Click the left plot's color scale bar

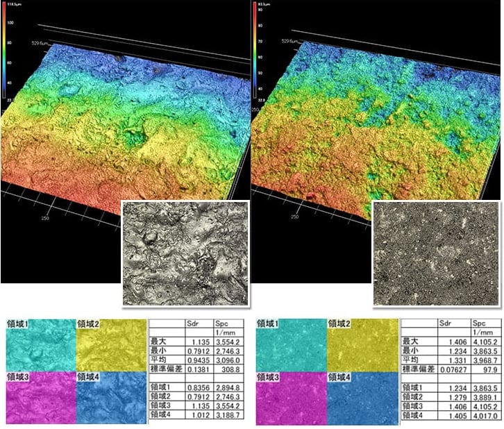(x=5, y=53)
